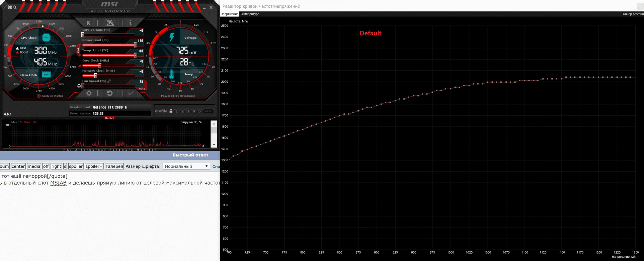Click the Core Voltage slider handle
644x261 pixels.
click(x=83, y=35)
